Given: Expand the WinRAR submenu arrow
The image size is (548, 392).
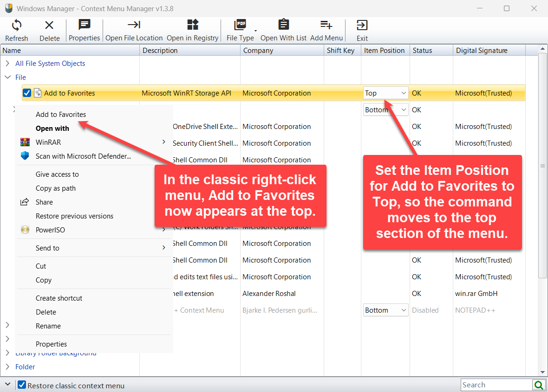Looking at the screenshot, I should point(163,141).
